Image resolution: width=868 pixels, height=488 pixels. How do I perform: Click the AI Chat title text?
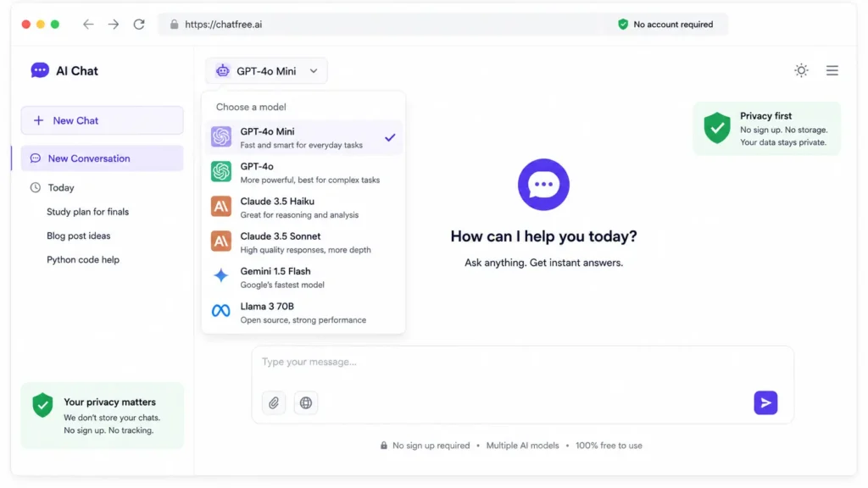(77, 71)
